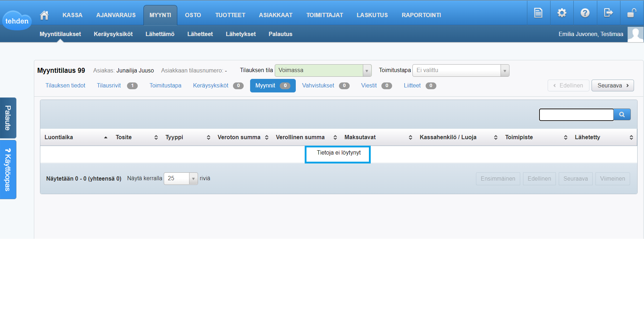Screen dimensions: 644x318
Task: Open settings via the gear icon
Action: (x=562, y=13)
